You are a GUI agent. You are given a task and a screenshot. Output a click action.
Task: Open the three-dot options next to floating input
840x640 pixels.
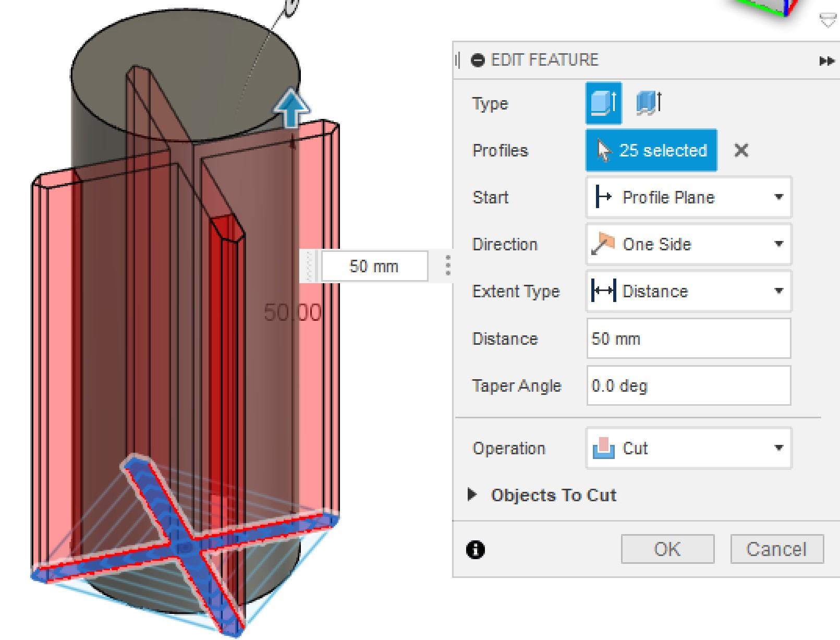pyautogui.click(x=448, y=265)
